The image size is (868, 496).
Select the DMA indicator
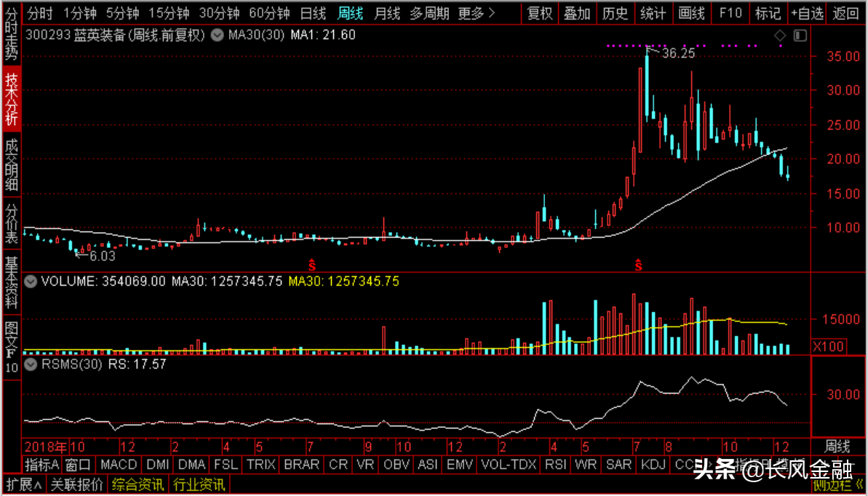191,464
